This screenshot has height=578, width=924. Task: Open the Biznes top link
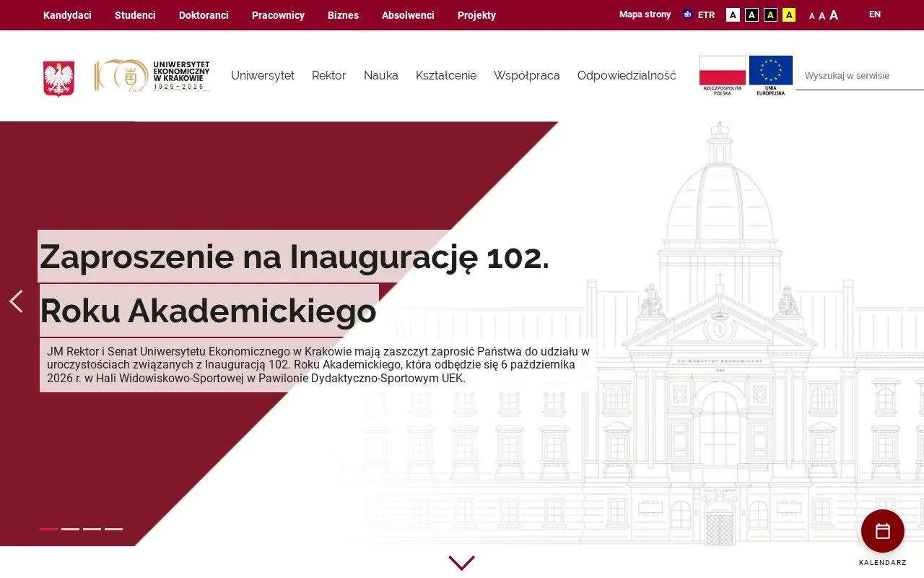(x=343, y=15)
